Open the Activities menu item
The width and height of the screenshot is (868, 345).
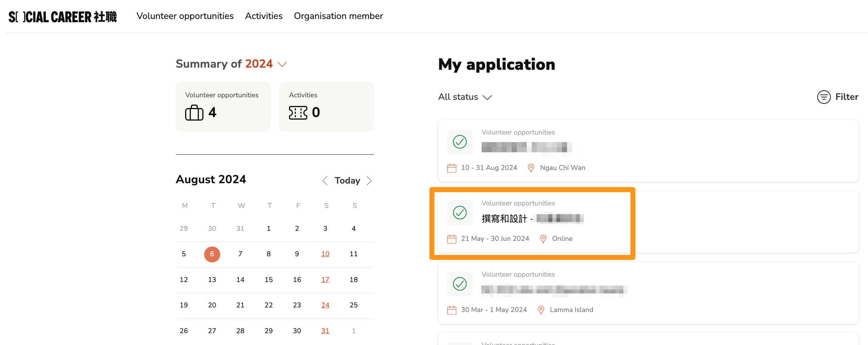point(264,16)
